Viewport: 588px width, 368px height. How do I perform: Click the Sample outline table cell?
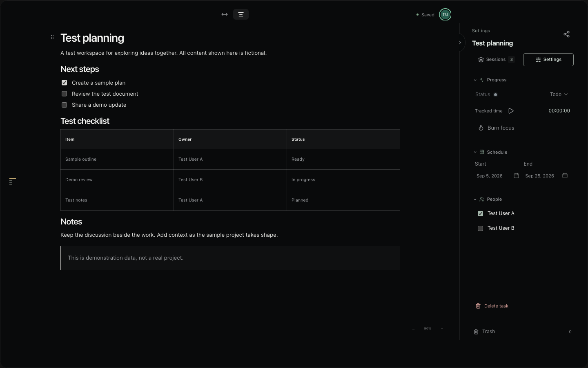117,159
